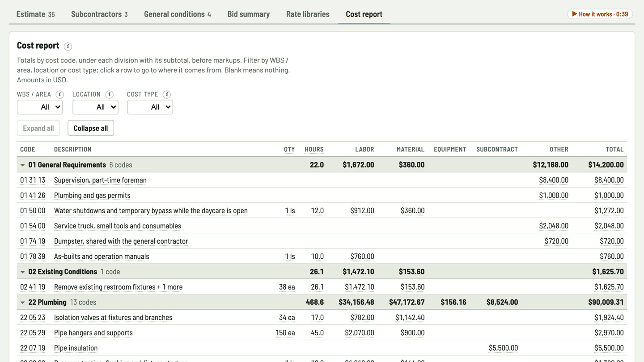Viewport: 644px width, 362px height.
Task: Click the $47,172.67 Plumbing material subtotal
Action: [x=407, y=302]
